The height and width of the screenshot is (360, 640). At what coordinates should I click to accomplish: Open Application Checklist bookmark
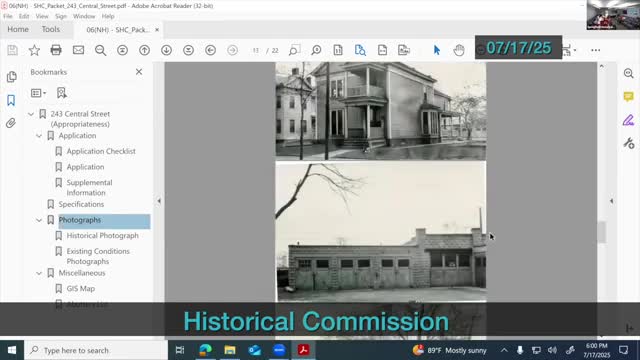[101, 151]
